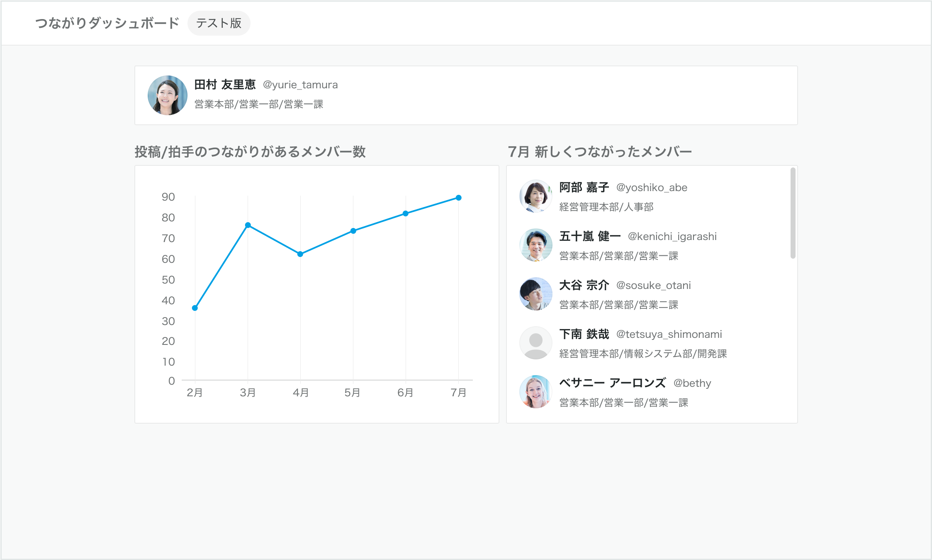The image size is (932, 560).
Task: Click 営業本部/営業部/営業二課 department text
Action: coord(619,305)
